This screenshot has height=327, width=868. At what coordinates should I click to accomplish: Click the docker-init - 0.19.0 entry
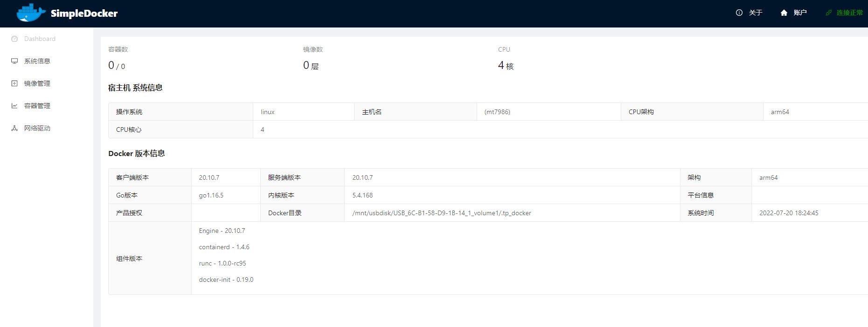226,279
